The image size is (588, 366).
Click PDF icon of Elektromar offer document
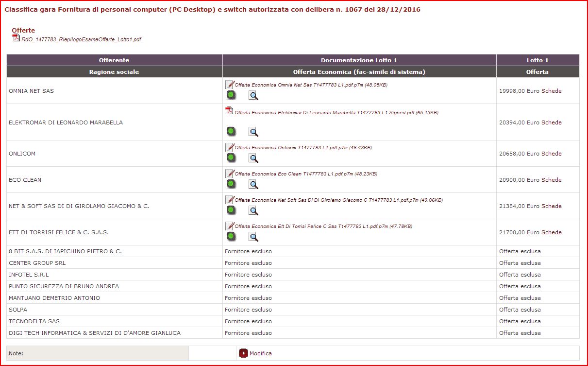tap(230, 111)
